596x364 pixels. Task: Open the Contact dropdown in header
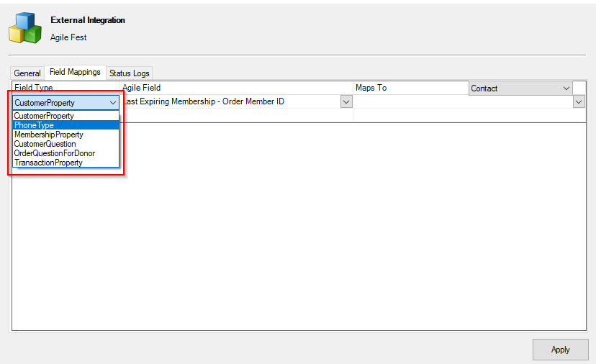click(x=520, y=88)
